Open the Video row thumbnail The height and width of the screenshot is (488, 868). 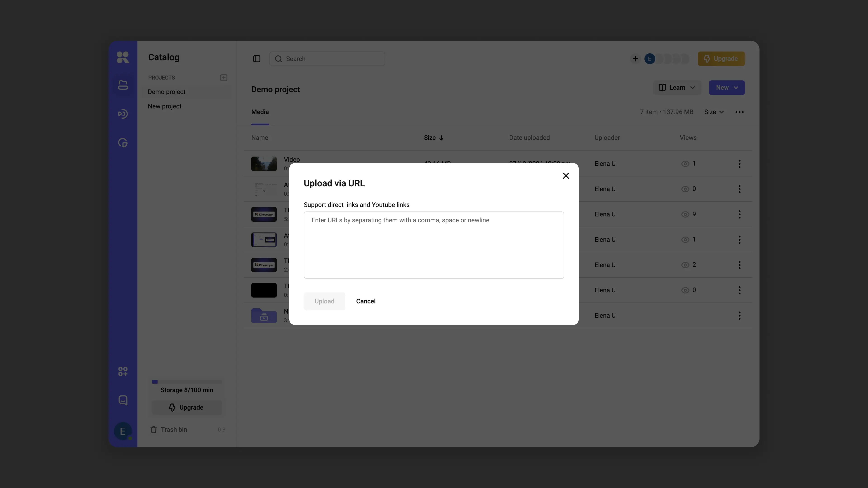[x=264, y=164]
